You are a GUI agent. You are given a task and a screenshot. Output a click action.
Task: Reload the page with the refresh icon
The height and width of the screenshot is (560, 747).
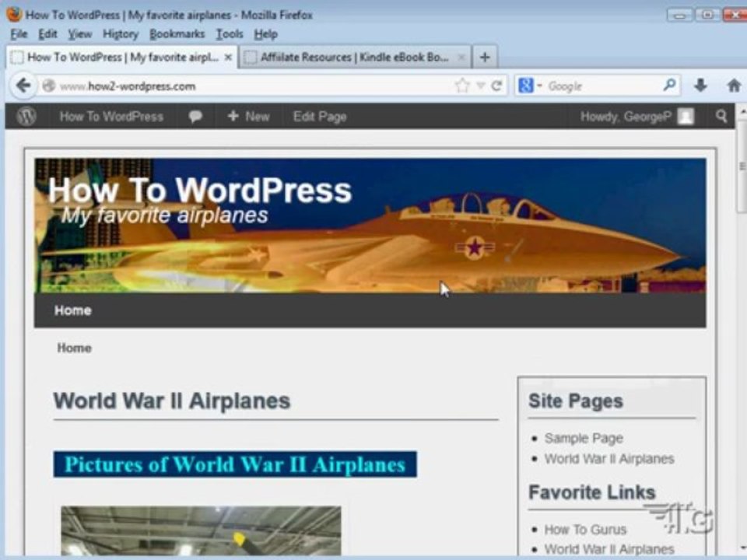point(497,86)
